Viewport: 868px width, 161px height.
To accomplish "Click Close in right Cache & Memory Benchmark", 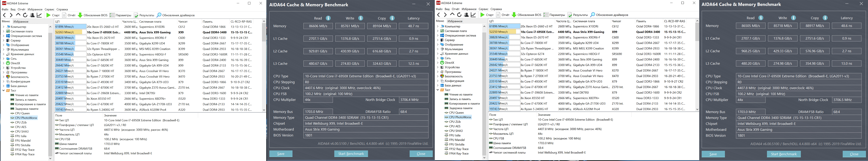I will click(854, 154).
